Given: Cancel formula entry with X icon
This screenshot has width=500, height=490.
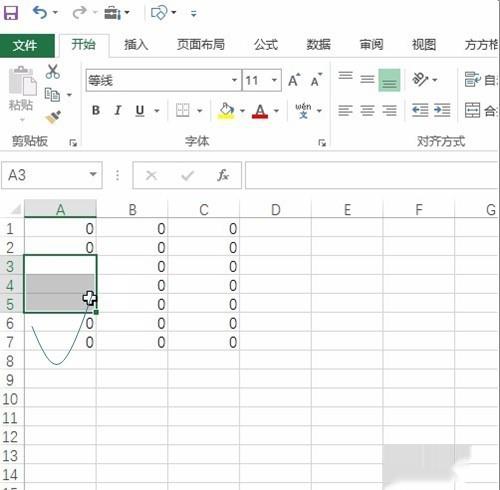Looking at the screenshot, I should (x=151, y=175).
